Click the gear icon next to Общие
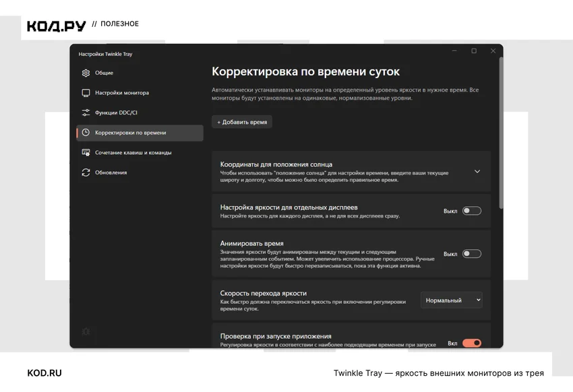Viewport: 573px width, 392px height. (86, 73)
